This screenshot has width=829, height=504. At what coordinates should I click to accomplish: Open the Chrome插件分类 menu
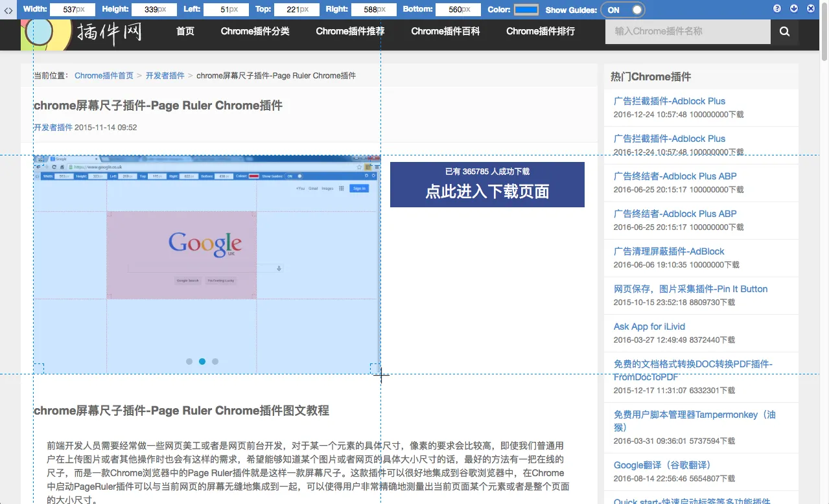255,31
